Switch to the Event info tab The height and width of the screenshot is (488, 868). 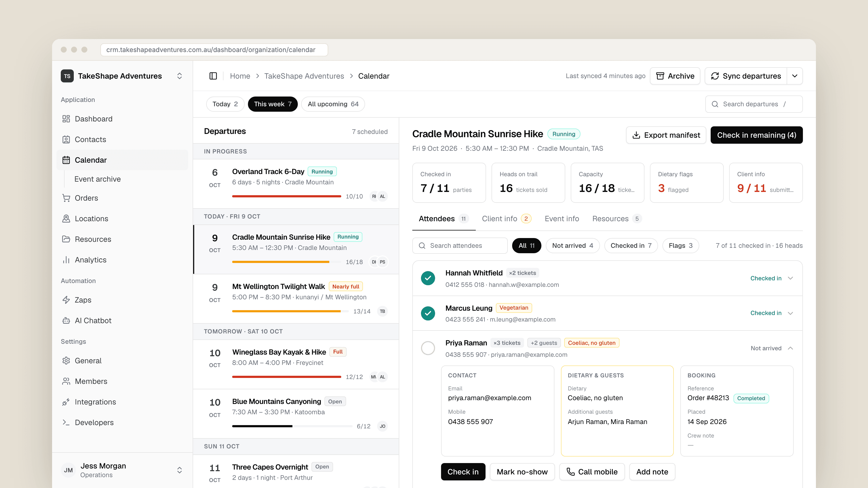click(x=562, y=219)
